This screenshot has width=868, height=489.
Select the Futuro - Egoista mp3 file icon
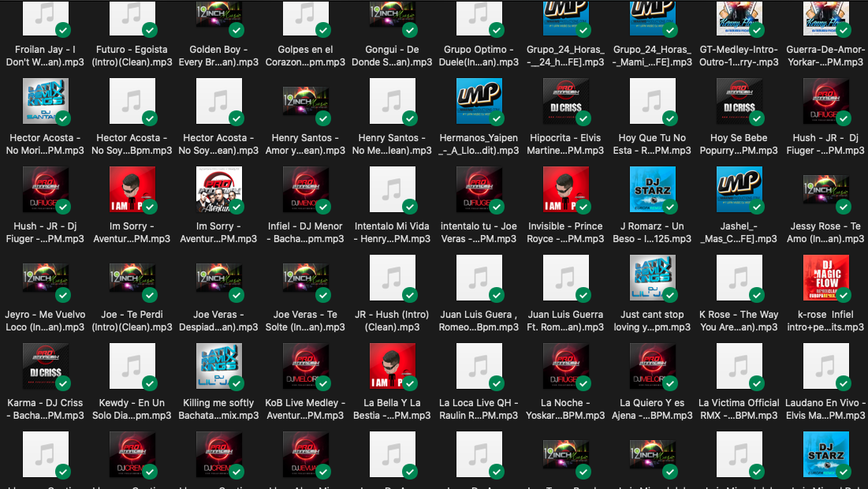pos(132,17)
